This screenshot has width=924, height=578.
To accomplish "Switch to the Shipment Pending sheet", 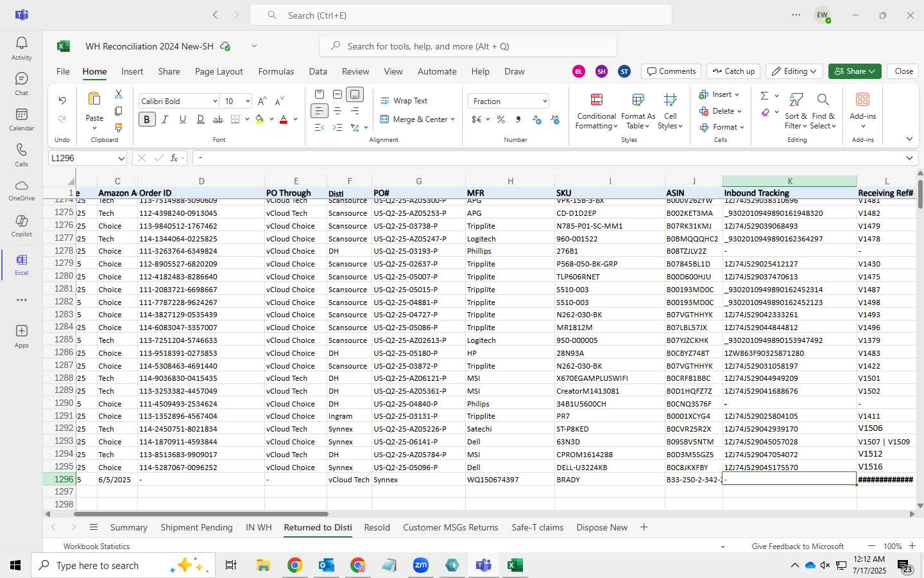I will 196,527.
